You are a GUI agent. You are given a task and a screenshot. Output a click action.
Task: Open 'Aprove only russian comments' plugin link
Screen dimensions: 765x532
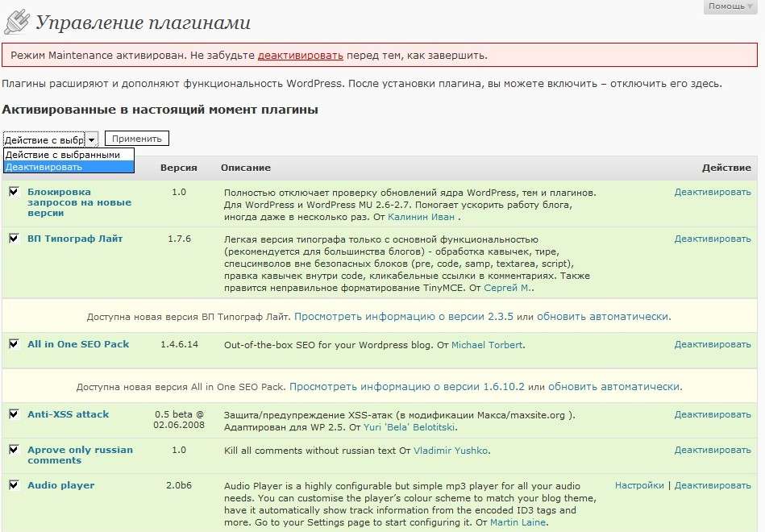[80, 455]
